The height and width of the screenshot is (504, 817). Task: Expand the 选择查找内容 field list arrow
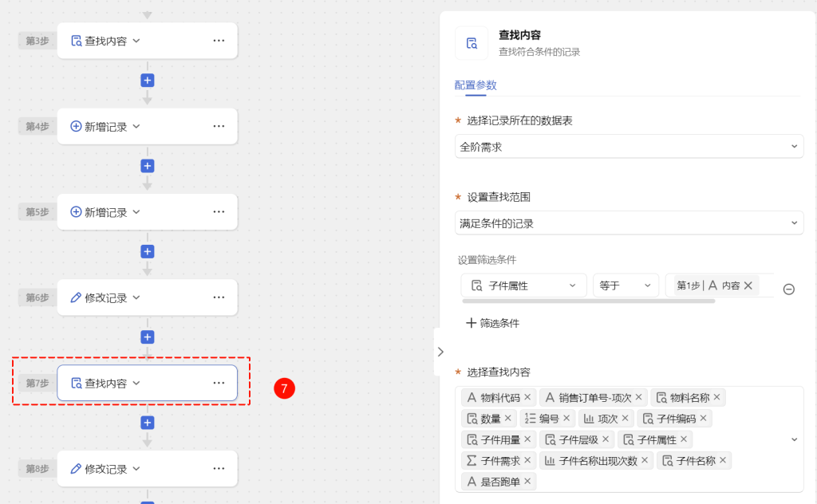pyautogui.click(x=794, y=439)
